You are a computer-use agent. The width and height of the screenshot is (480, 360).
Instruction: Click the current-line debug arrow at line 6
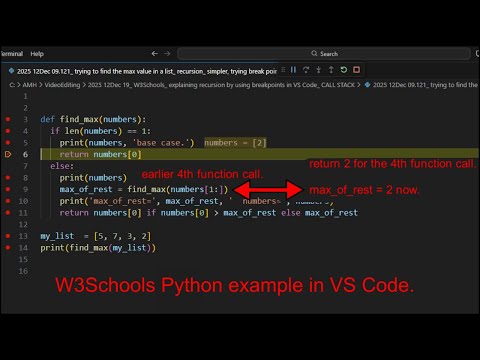click(x=8, y=154)
